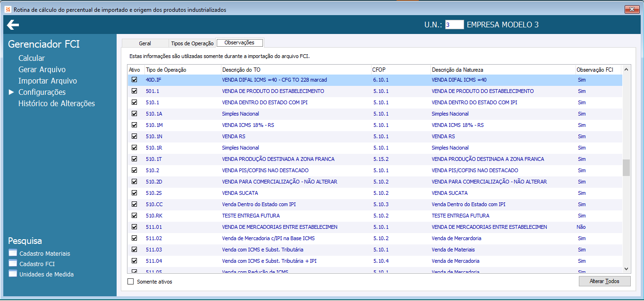Screen dimensions: 644x301
Task: Open the Gerar Arquivo menu entry
Action: (42, 69)
